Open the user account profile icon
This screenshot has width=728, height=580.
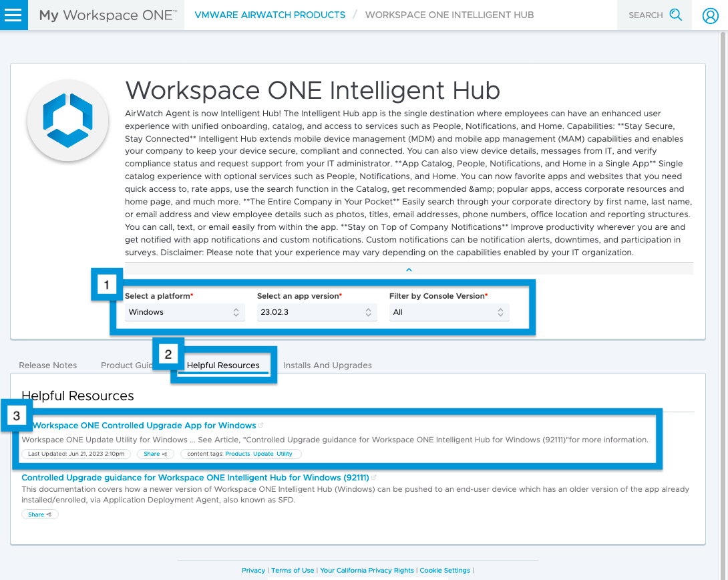(710, 15)
